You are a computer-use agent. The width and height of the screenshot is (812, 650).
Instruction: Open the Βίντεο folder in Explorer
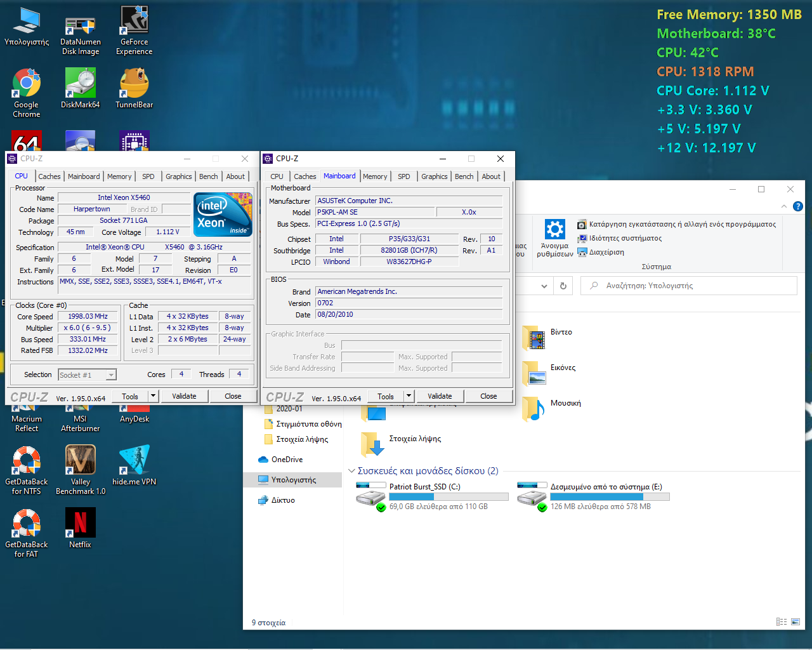548,338
